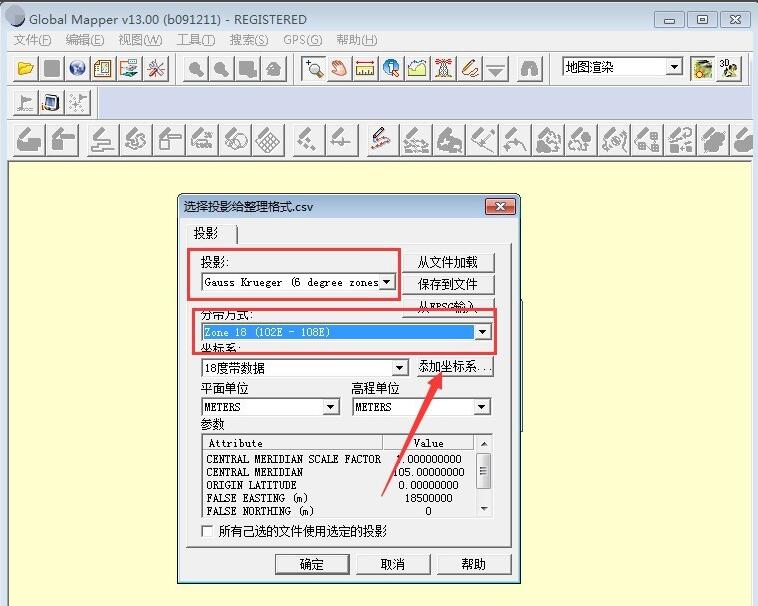Click the mark waypoints flag icon
This screenshot has width=758, height=606.
[x=77, y=102]
